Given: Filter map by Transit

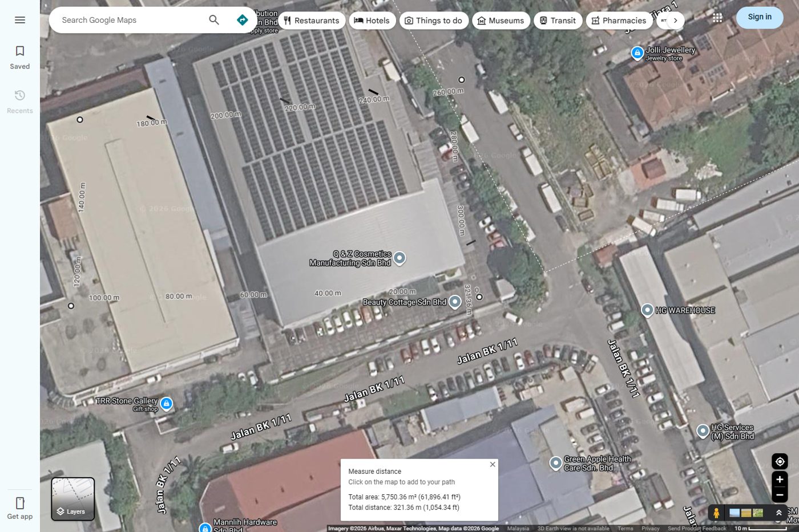Looking at the screenshot, I should [558, 21].
